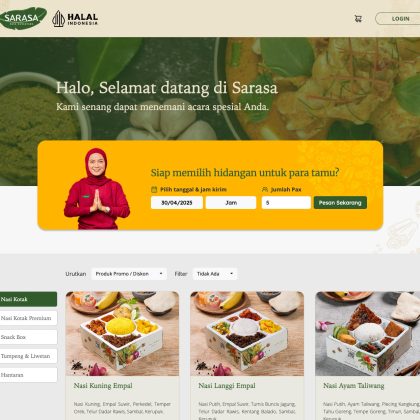
Task: Select the Tumpeng & Liwetan category
Action: pos(28,356)
